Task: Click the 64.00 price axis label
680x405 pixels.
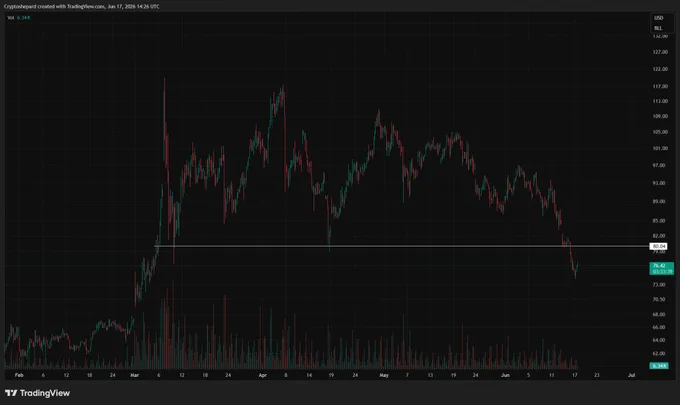Action: click(x=659, y=340)
